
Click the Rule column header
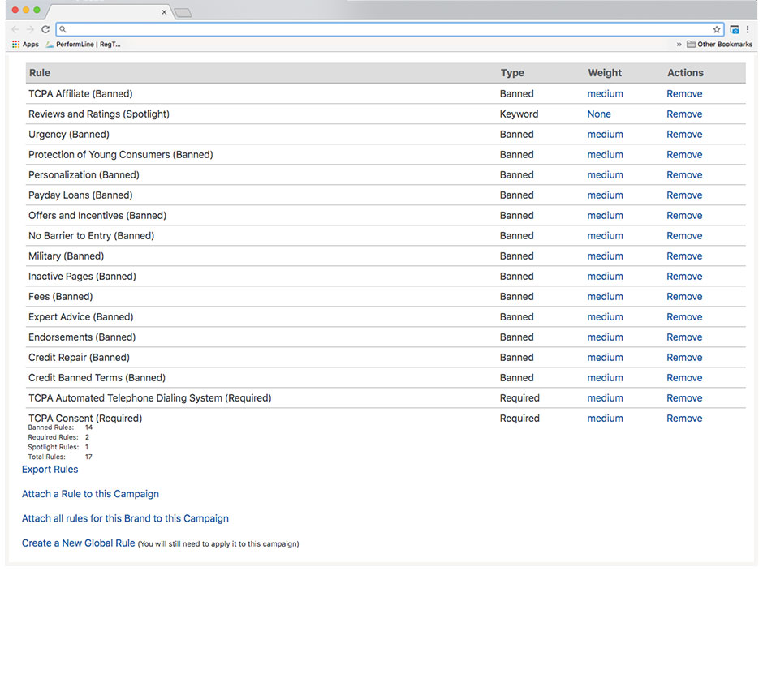pos(40,73)
